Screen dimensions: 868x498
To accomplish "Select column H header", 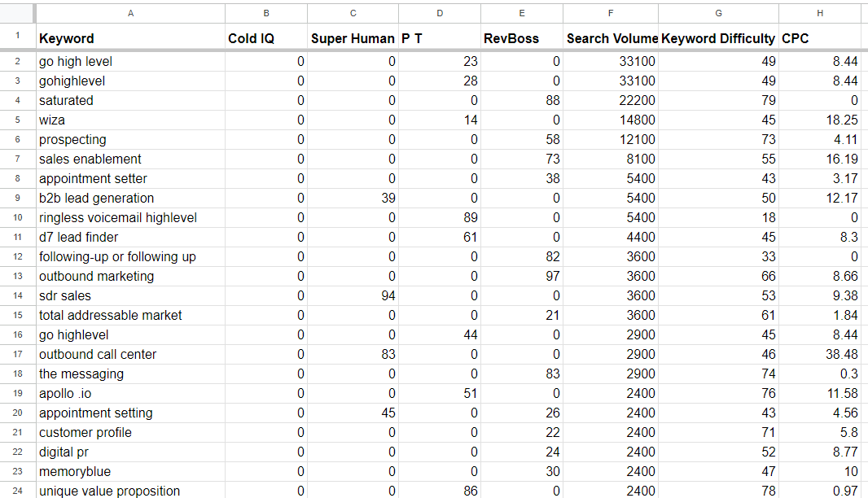I will coord(820,13).
